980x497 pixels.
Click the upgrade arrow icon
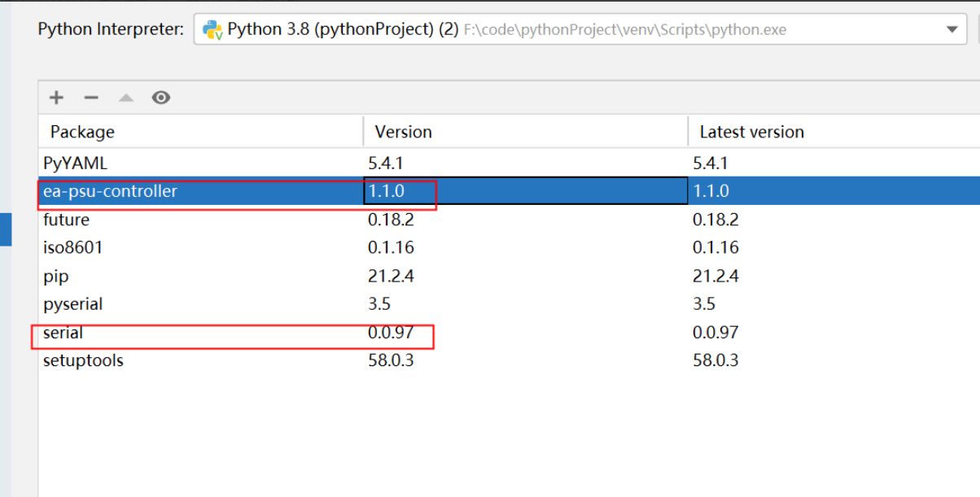click(x=125, y=98)
